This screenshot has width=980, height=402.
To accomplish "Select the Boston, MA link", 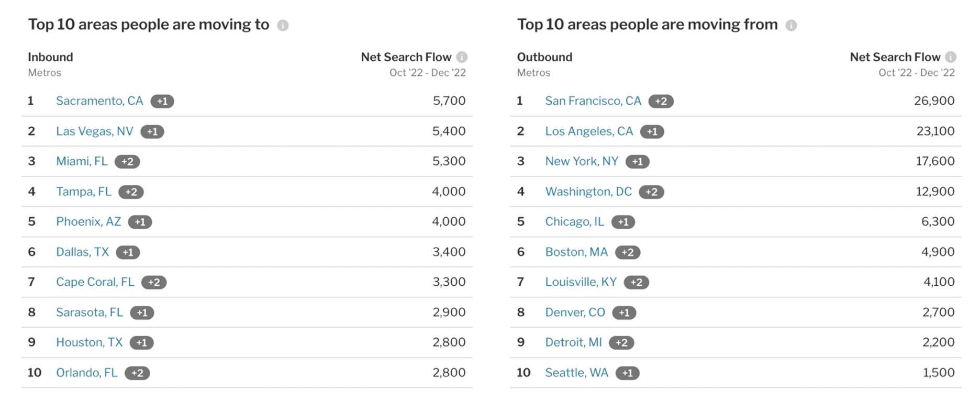I will (576, 252).
